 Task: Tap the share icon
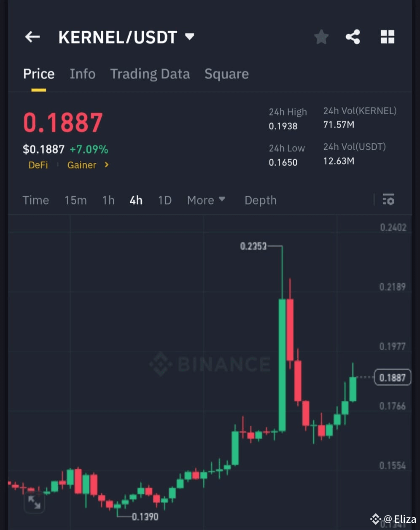(x=353, y=37)
